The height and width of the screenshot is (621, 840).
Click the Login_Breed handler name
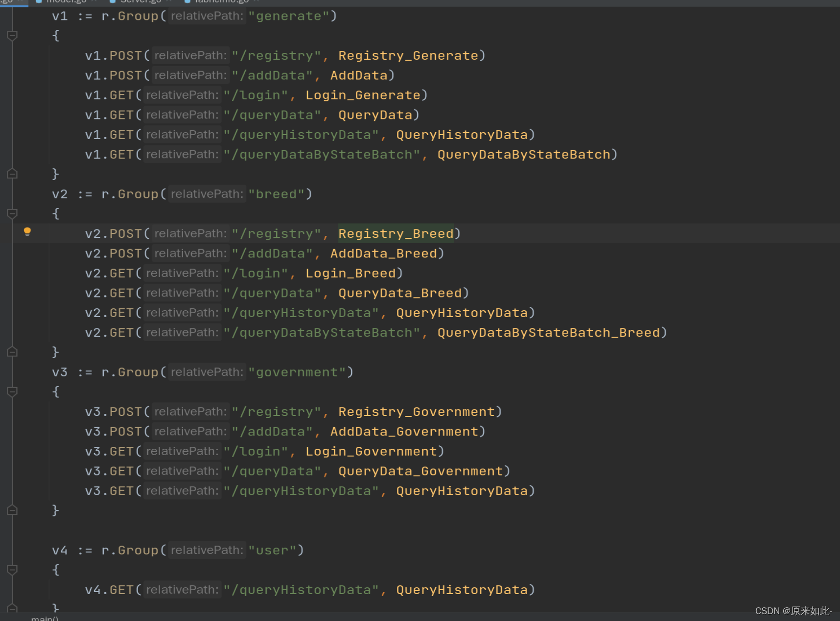[350, 273]
